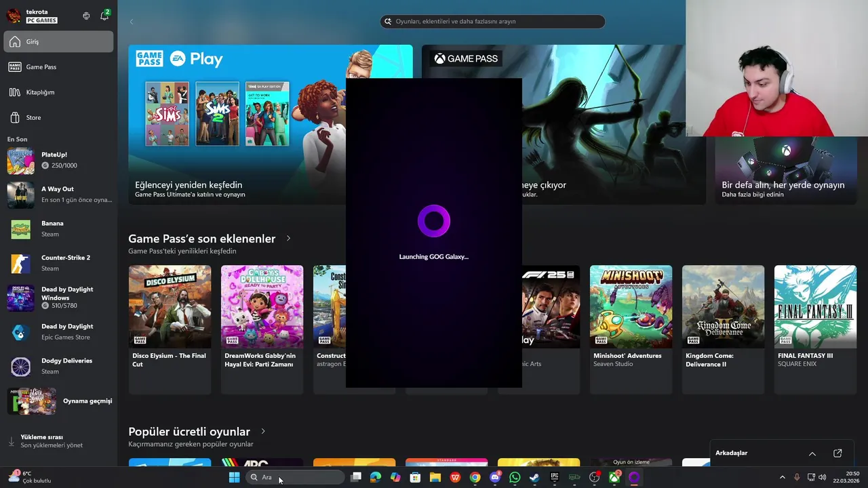Image resolution: width=868 pixels, height=488 pixels.
Task: Open Oynama geçmişi play history
Action: [58, 401]
